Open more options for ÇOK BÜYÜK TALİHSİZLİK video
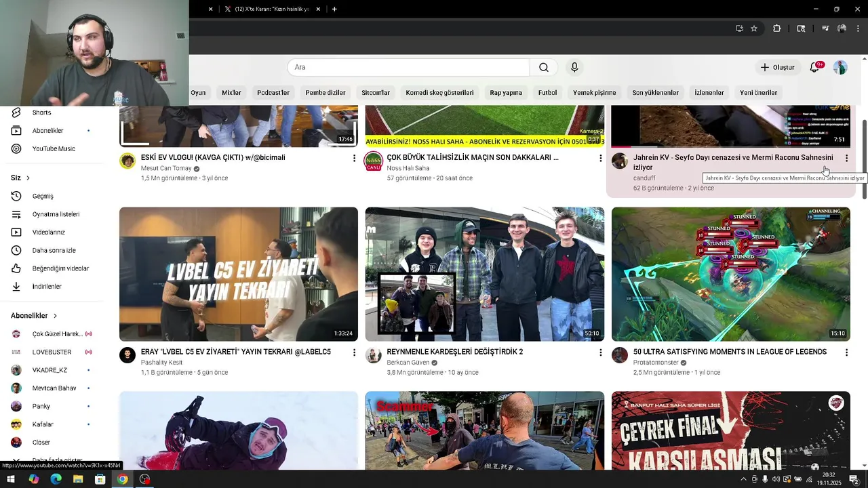 pos(600,158)
